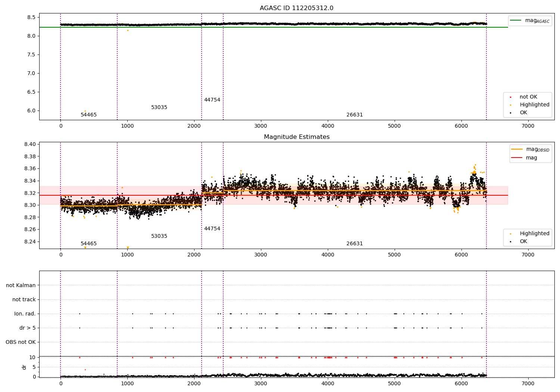Select mag OBSID legend label in middle plot
Viewport: 560px width, 392px height.
click(x=538, y=149)
